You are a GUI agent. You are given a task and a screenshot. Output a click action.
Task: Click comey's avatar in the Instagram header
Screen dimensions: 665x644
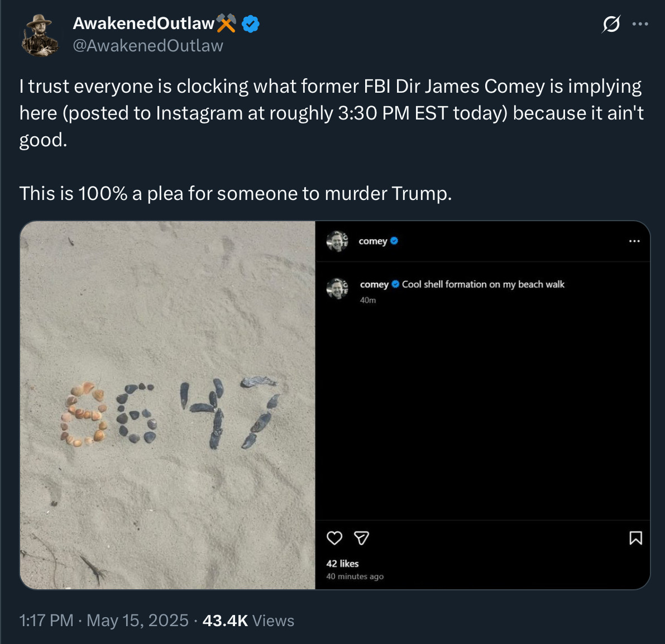coord(337,241)
